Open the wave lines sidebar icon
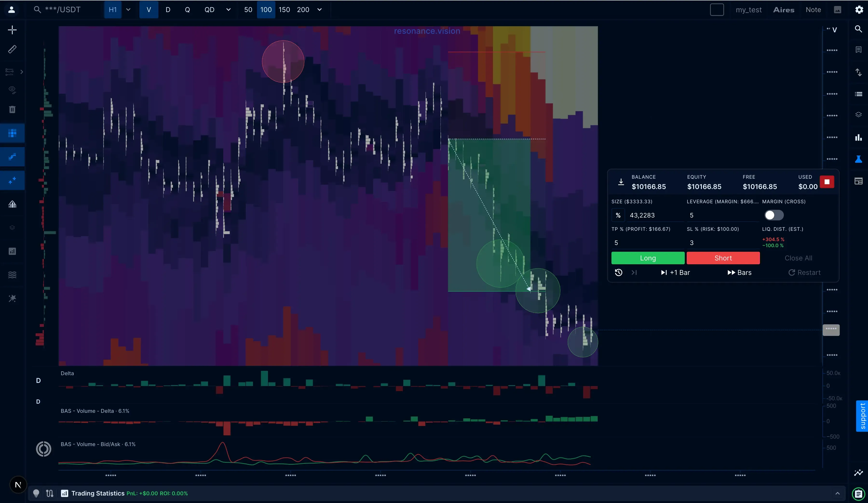 (12, 275)
